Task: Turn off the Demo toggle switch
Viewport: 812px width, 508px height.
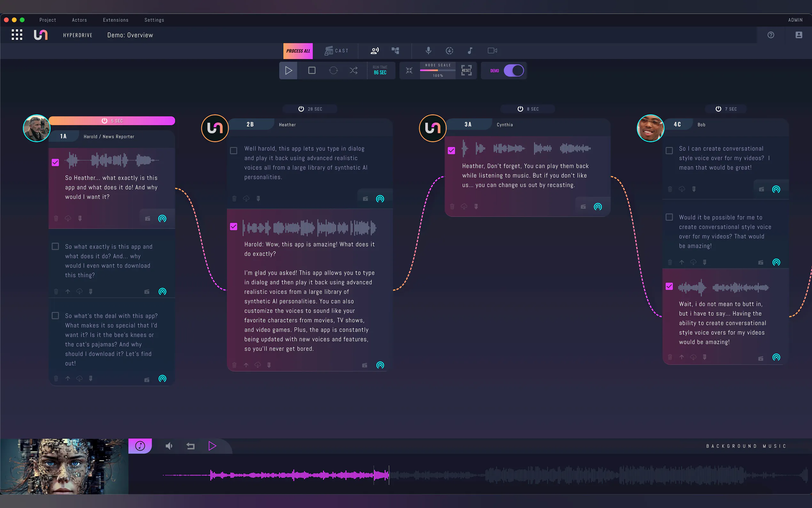Action: (x=514, y=71)
